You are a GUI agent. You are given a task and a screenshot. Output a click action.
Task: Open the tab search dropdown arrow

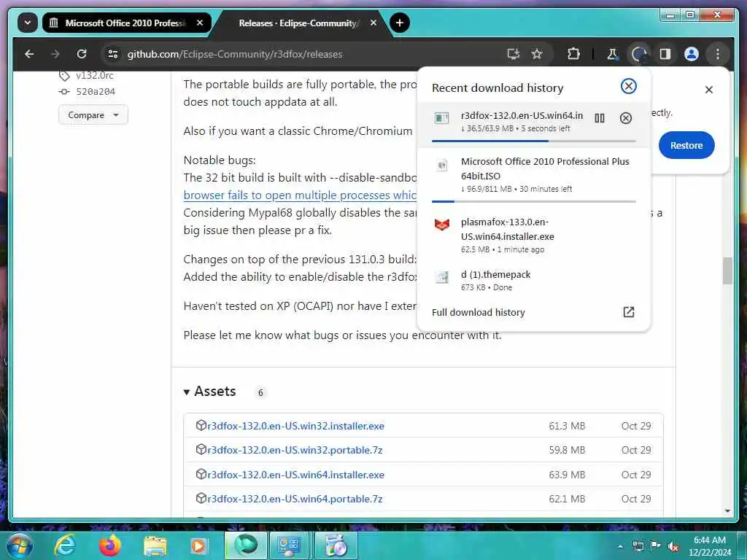pos(28,23)
